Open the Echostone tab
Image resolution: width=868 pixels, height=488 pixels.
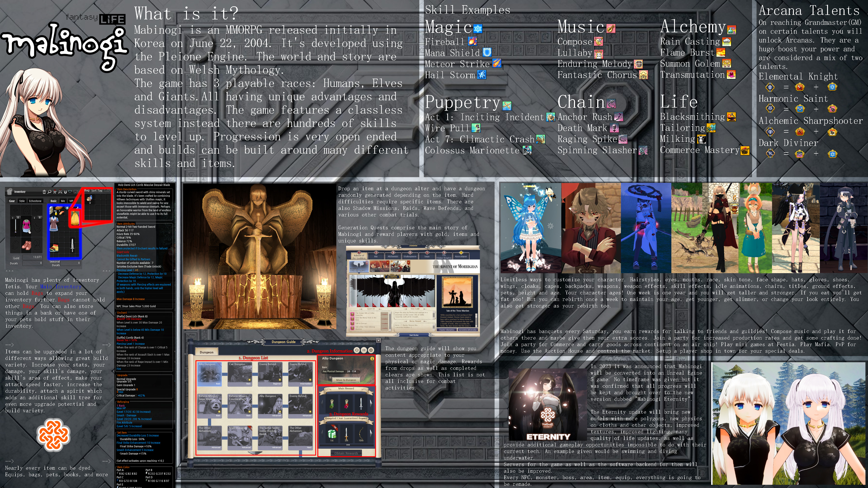click(35, 201)
